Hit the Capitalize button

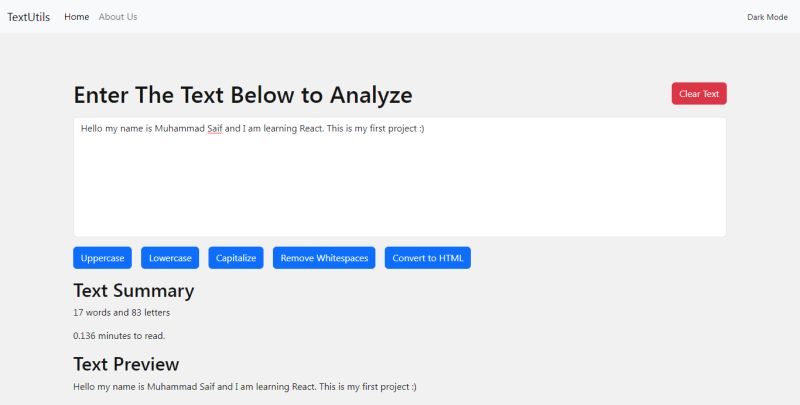pyautogui.click(x=236, y=258)
